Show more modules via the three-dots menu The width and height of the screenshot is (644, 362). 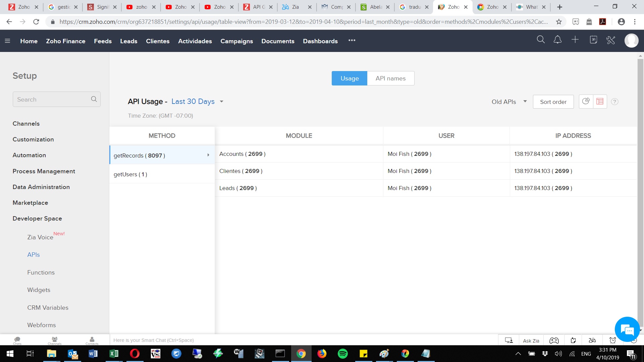[x=352, y=40]
